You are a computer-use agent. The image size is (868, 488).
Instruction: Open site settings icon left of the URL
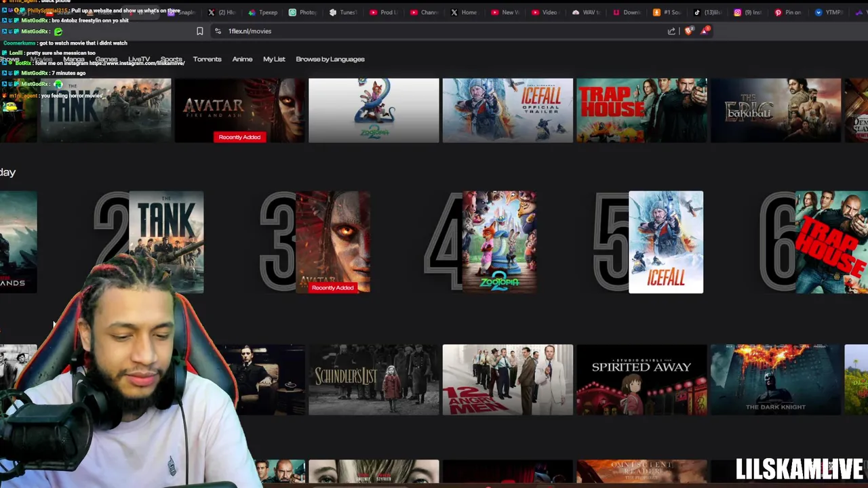coord(218,31)
